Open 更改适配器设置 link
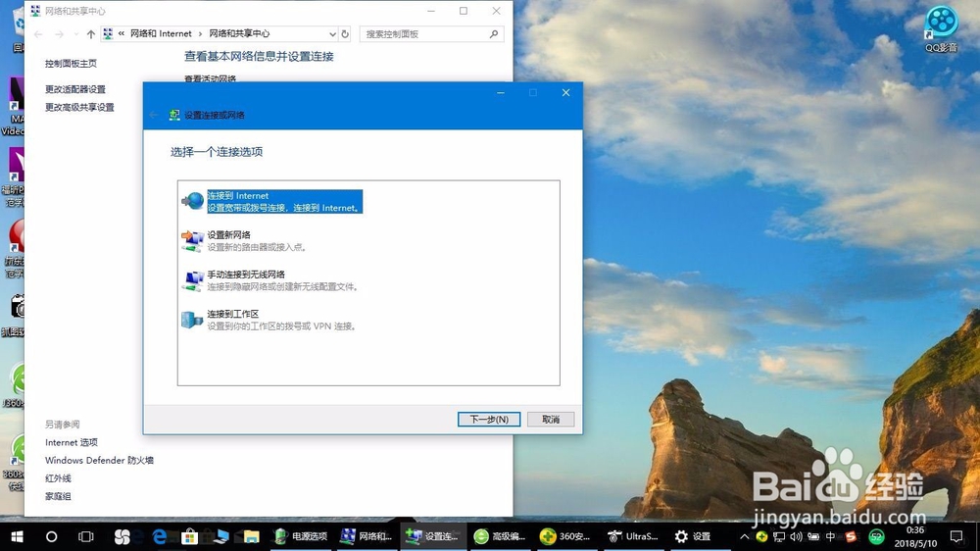Screen dimensions: 980x551 (75, 89)
